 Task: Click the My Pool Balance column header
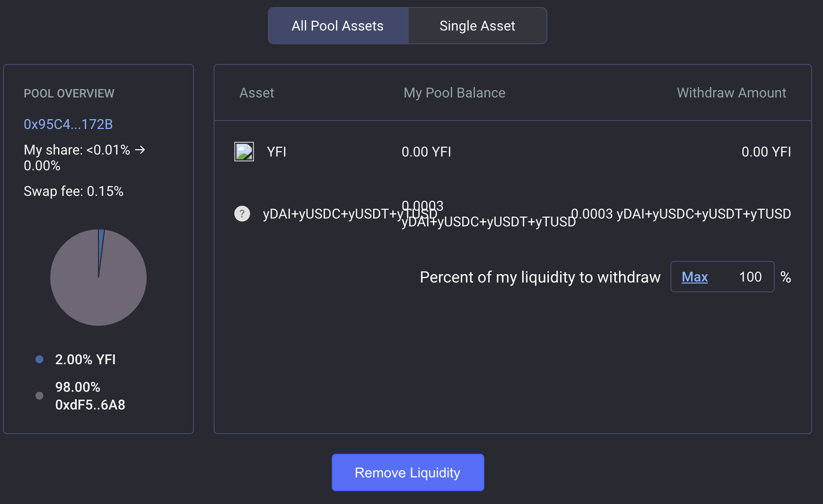454,93
